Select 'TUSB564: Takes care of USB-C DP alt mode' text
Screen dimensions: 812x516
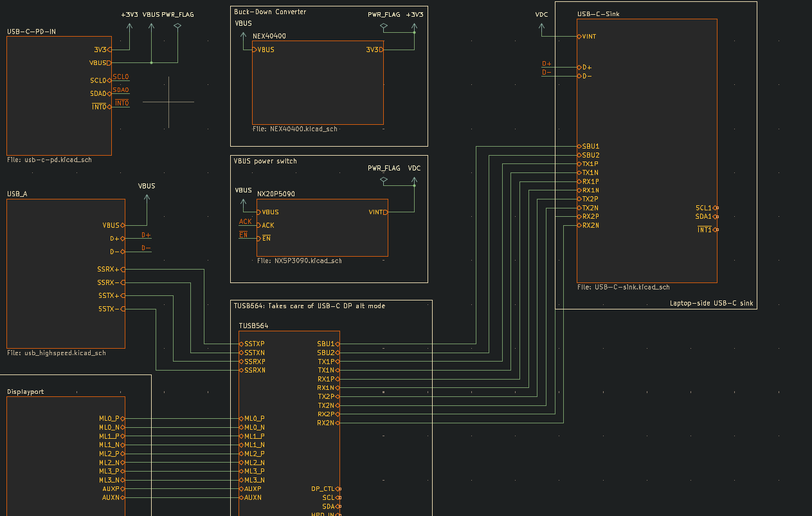(x=310, y=306)
